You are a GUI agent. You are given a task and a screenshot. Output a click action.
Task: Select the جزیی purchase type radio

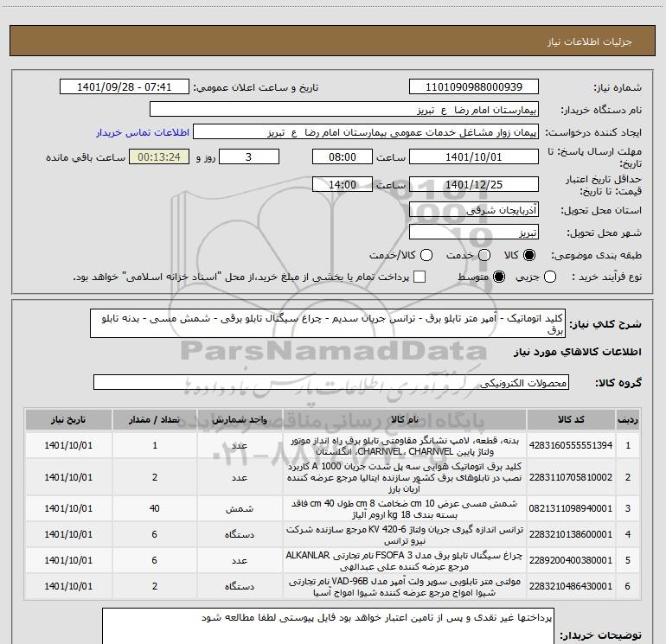tap(550, 277)
